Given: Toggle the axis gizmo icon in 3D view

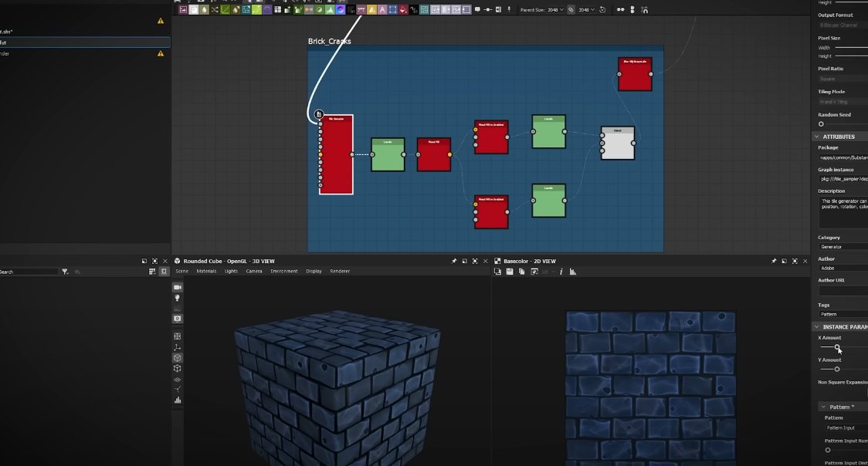Looking at the screenshot, I should [177, 347].
